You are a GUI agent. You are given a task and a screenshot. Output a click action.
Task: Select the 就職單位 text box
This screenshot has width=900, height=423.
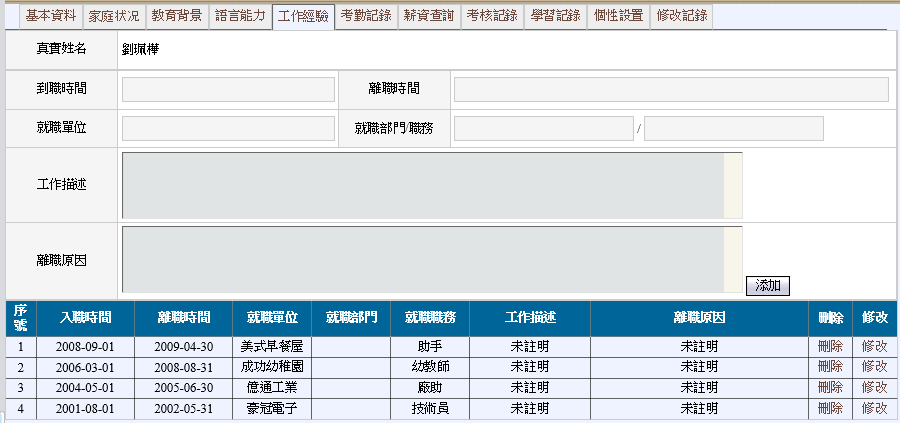[228, 128]
